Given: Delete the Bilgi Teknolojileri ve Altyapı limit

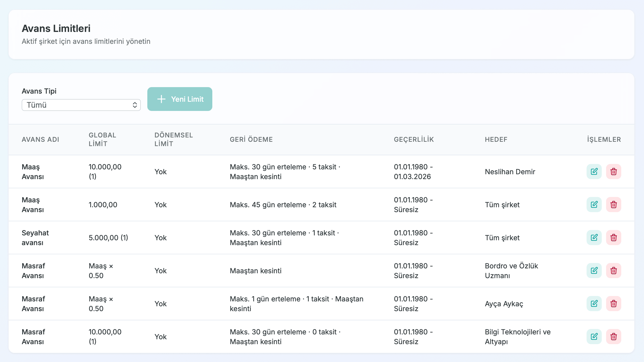Looking at the screenshot, I should coord(613,337).
